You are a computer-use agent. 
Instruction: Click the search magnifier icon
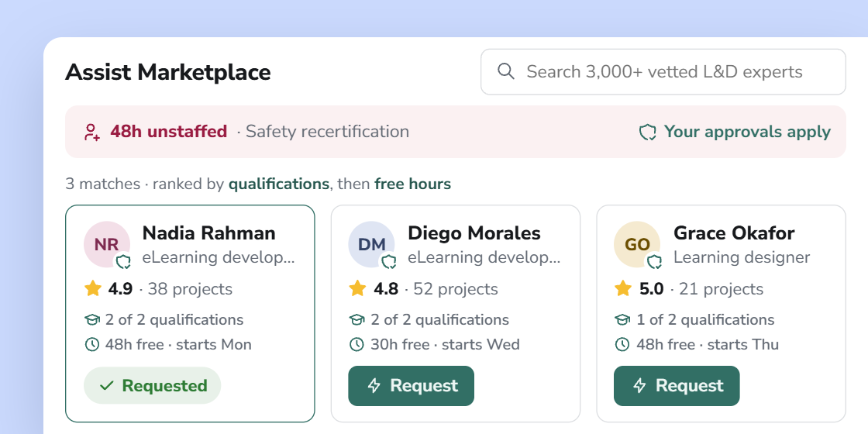pyautogui.click(x=506, y=71)
